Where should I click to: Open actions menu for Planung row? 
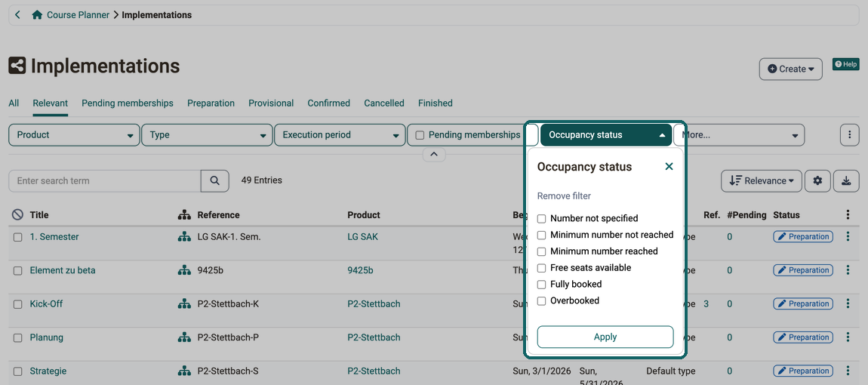(848, 337)
